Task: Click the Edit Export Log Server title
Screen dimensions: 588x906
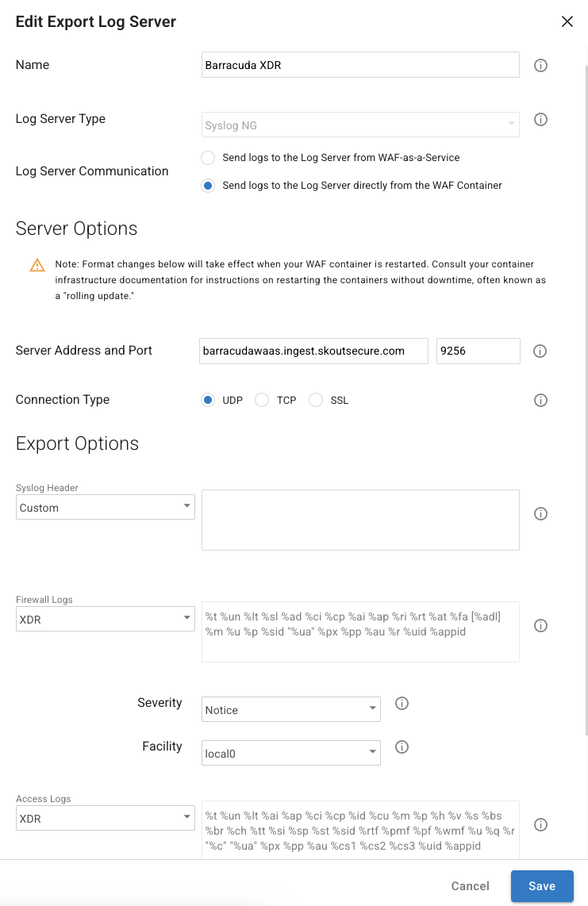Action: (95, 22)
